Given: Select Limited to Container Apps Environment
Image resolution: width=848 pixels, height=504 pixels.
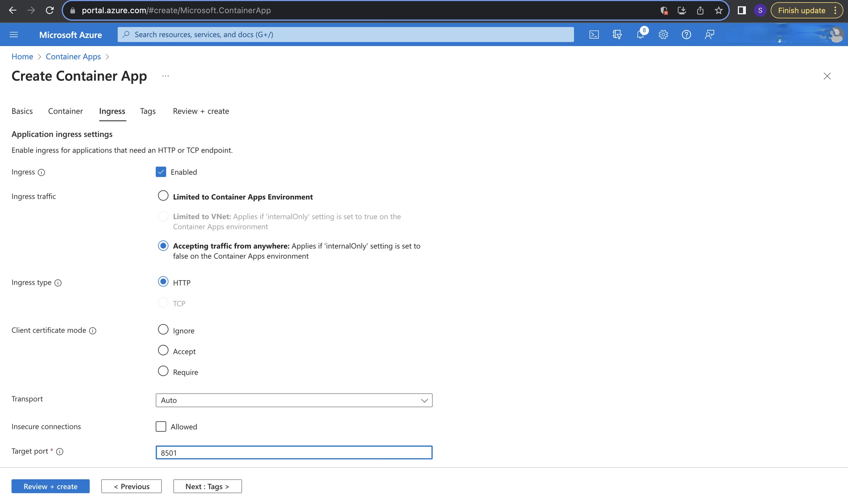Looking at the screenshot, I should (163, 196).
